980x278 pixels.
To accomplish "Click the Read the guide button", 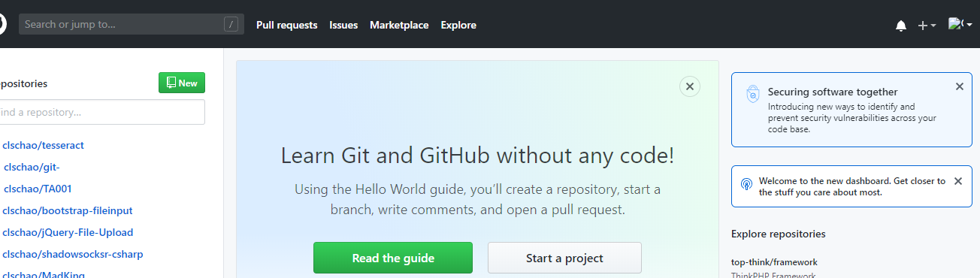I will [x=393, y=258].
